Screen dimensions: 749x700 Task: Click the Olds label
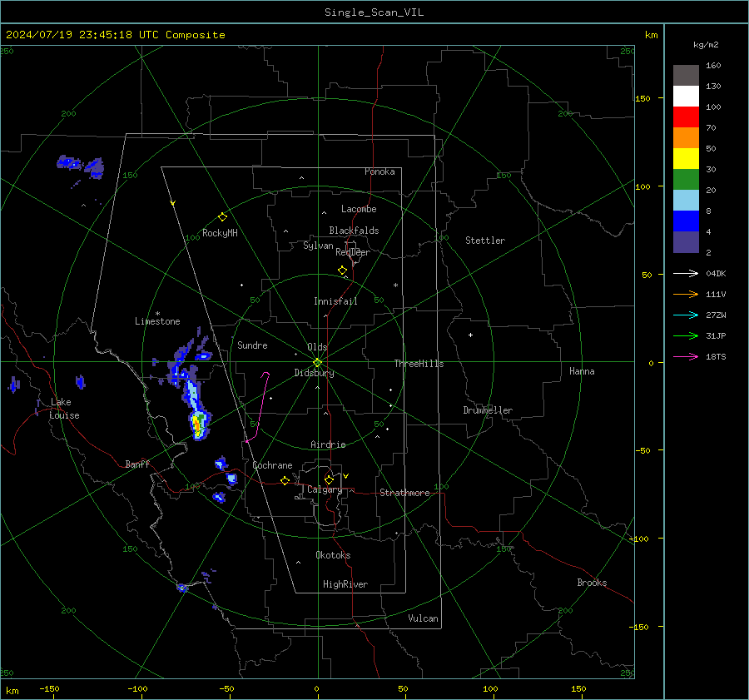point(317,347)
